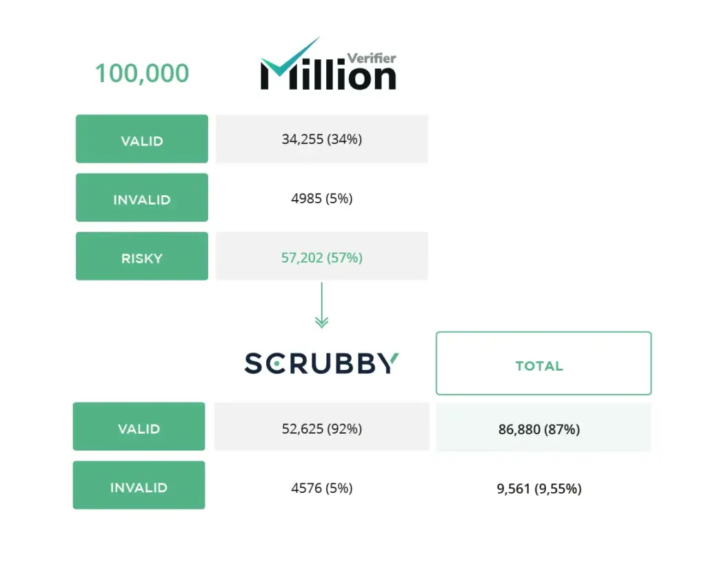706x588 pixels.
Task: Select the 34,255 (34%) valid cell
Action: 321,139
